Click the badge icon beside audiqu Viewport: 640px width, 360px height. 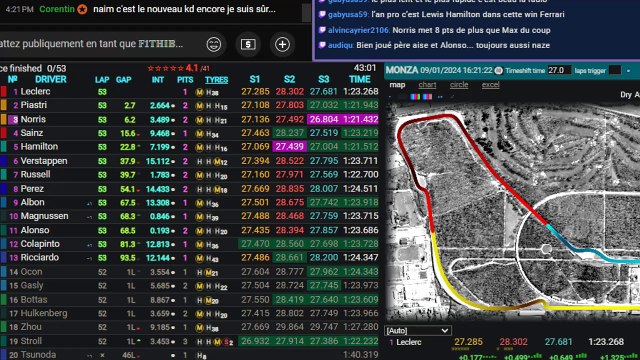point(322,45)
